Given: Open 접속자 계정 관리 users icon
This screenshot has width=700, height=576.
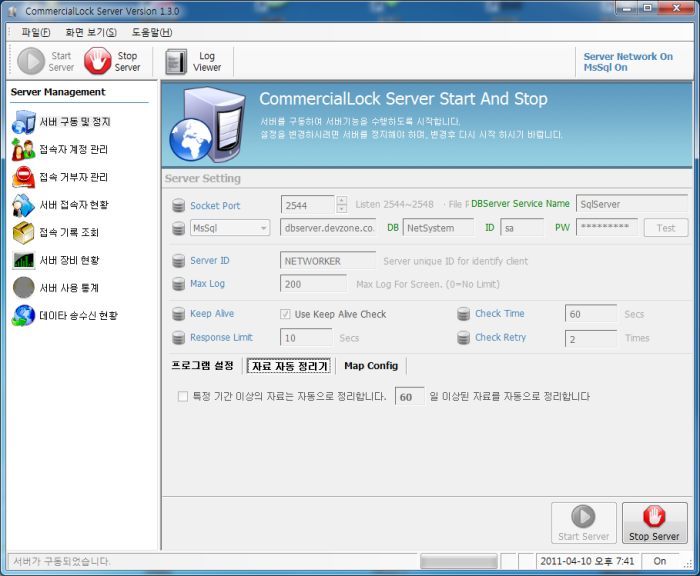Looking at the screenshot, I should pyautogui.click(x=23, y=150).
